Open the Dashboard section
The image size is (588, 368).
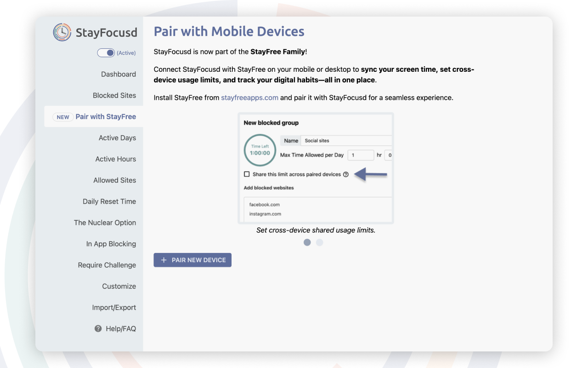[x=119, y=74]
